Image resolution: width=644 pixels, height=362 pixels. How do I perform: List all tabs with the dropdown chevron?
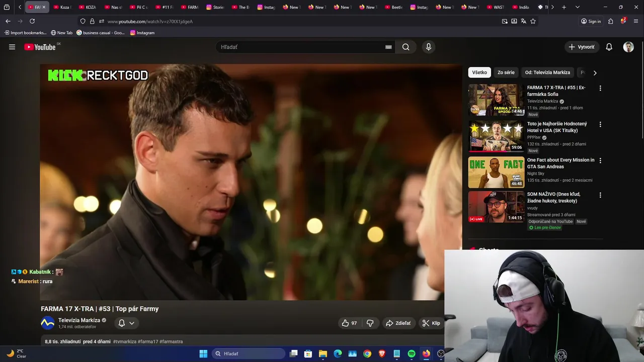(577, 7)
